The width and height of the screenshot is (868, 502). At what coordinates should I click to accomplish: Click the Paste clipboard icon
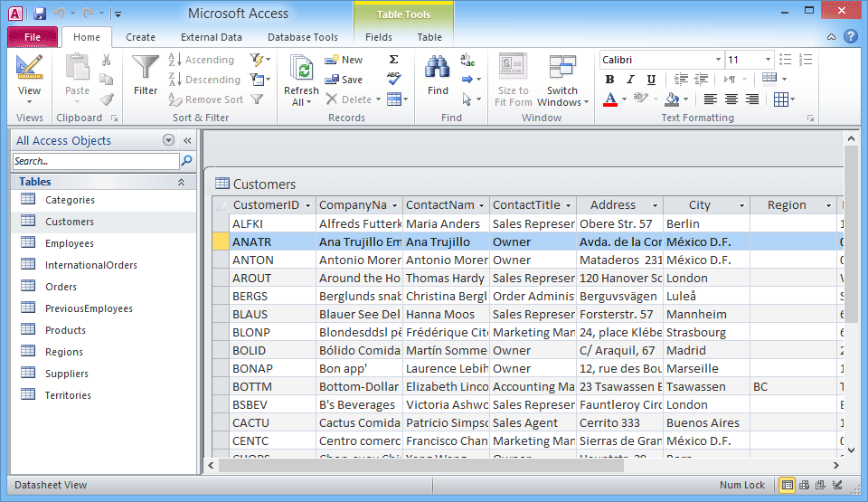click(x=77, y=68)
